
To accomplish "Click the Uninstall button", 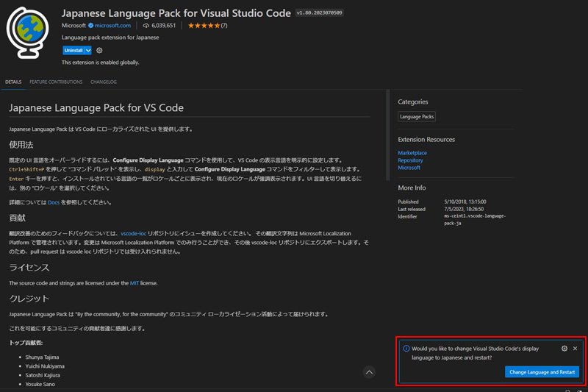I will [x=73, y=50].
